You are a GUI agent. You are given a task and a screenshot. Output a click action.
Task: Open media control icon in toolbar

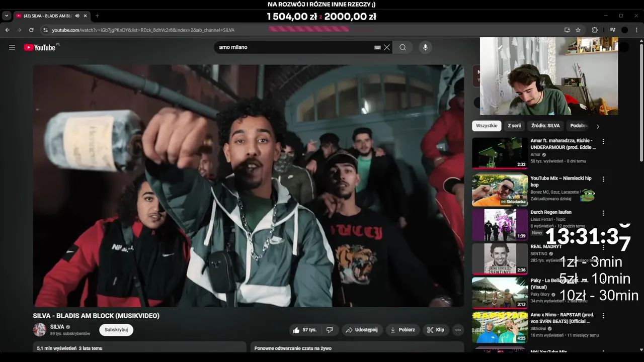coord(612,30)
